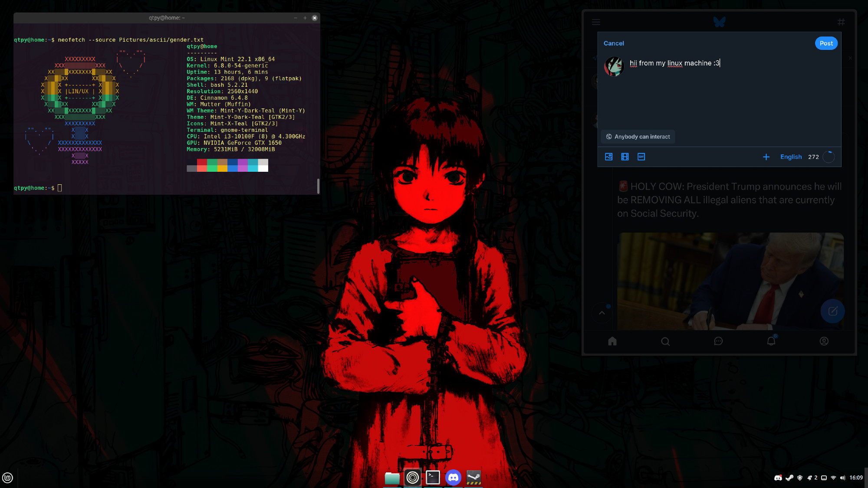Open Bluesky Chat tab
Screen dimensions: 868x488
718,341
